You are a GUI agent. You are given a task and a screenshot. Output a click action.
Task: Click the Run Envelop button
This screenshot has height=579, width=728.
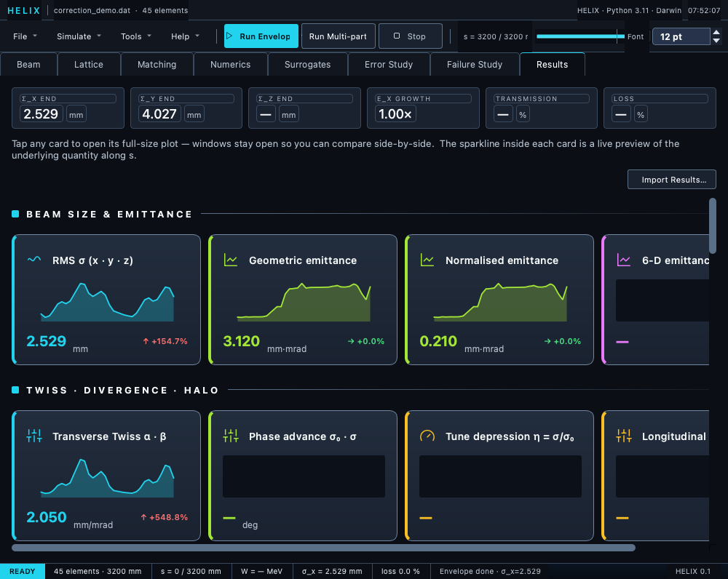tap(261, 36)
